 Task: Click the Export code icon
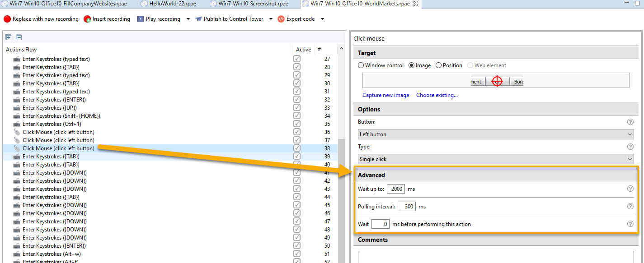click(281, 19)
